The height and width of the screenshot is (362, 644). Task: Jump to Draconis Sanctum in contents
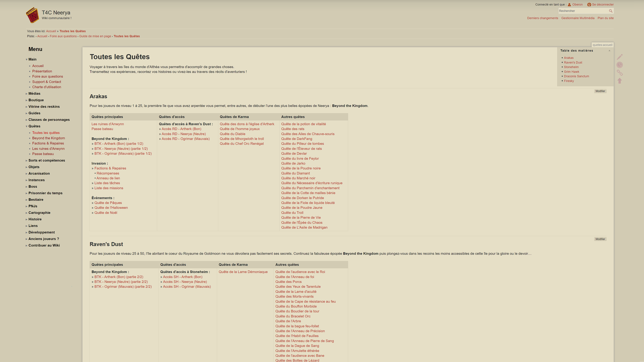pyautogui.click(x=576, y=76)
